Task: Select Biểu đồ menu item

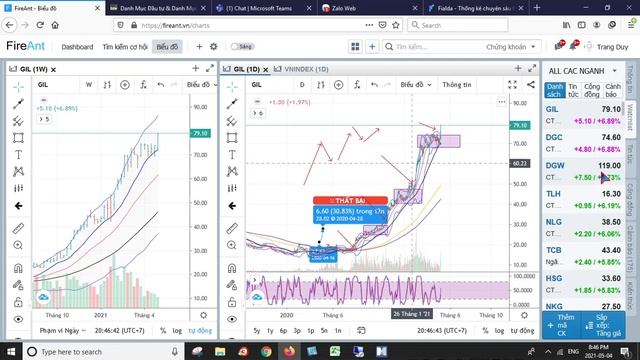Action: tap(167, 47)
